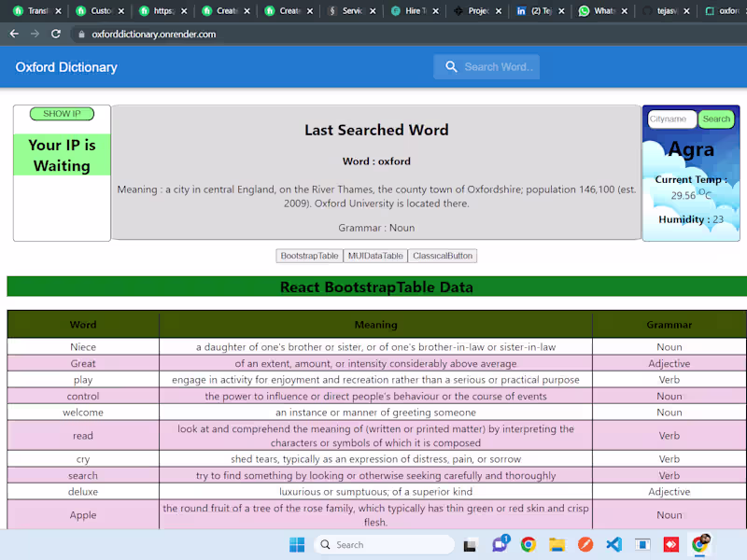
Task: Click the address bar URL
Action: [x=153, y=35]
